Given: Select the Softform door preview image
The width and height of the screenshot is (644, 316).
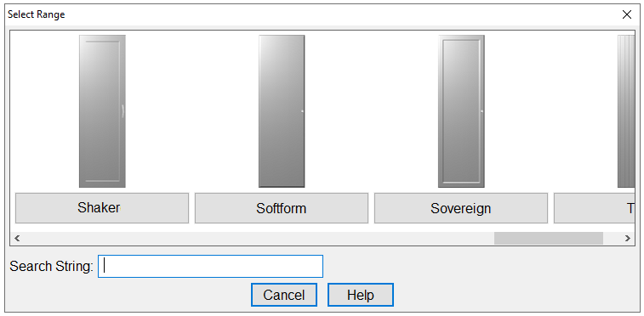Looking at the screenshot, I should pyautogui.click(x=282, y=111).
